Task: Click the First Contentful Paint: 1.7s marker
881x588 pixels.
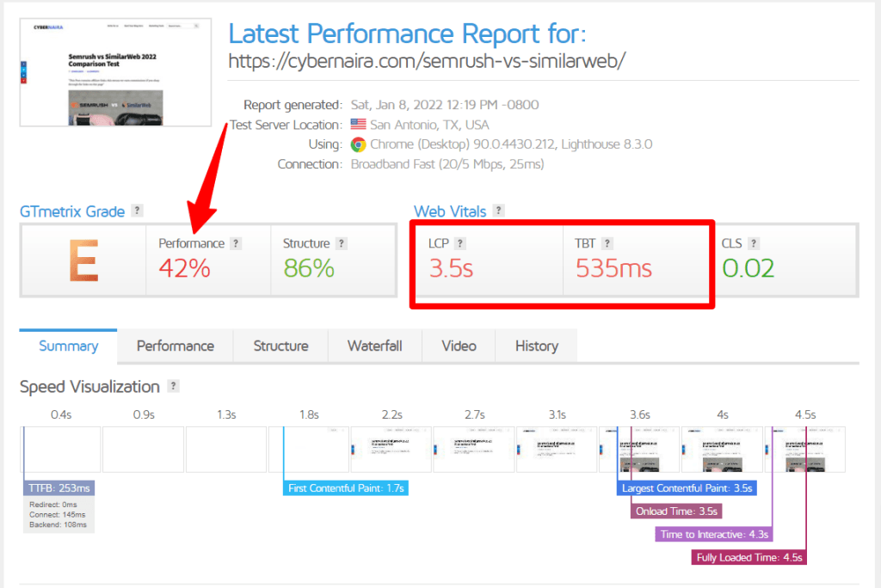Action: point(346,488)
